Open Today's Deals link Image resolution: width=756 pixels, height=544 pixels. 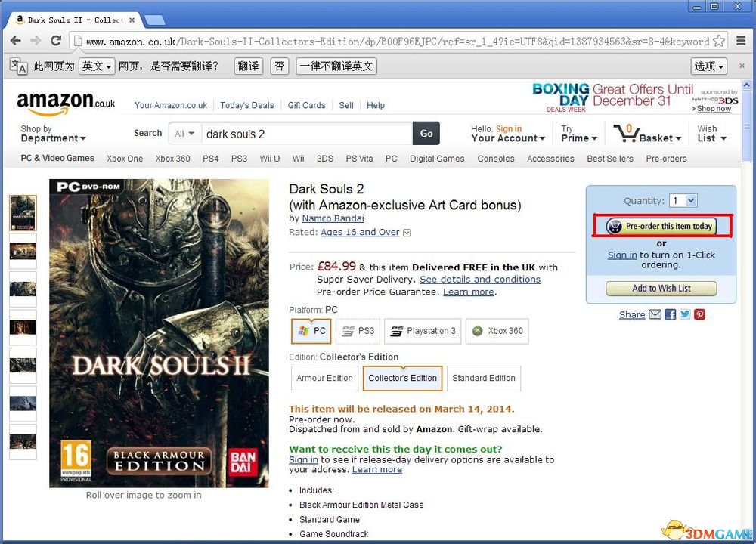(247, 105)
